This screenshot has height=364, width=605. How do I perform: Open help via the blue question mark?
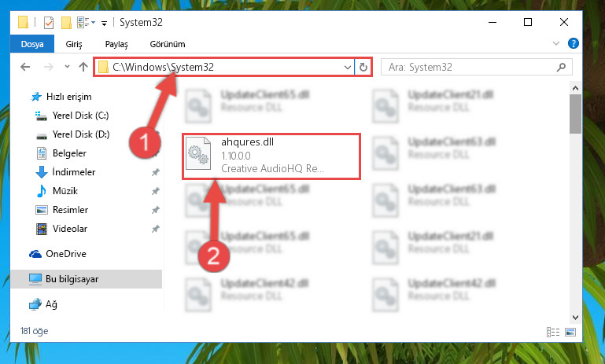[x=573, y=43]
